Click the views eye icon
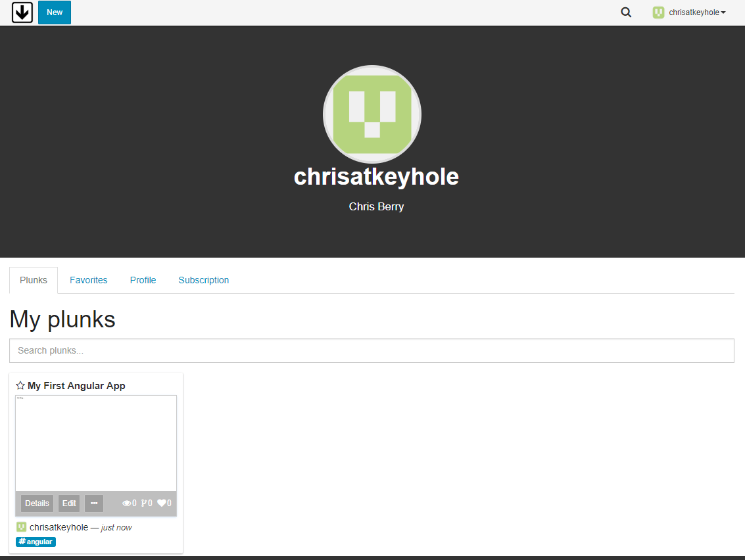The height and width of the screenshot is (560, 745). tap(126, 503)
